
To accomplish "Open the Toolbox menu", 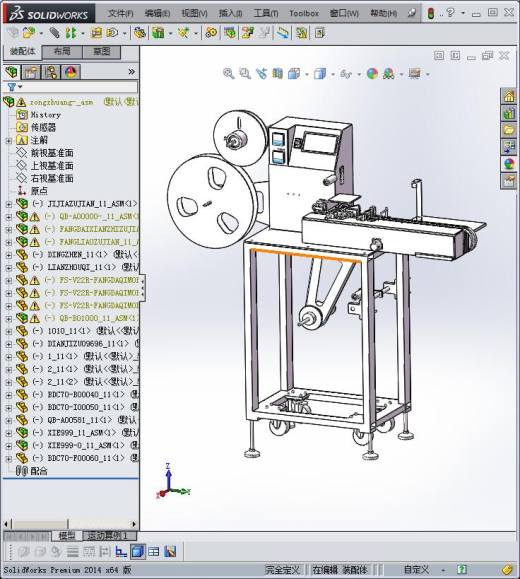I will click(x=304, y=13).
